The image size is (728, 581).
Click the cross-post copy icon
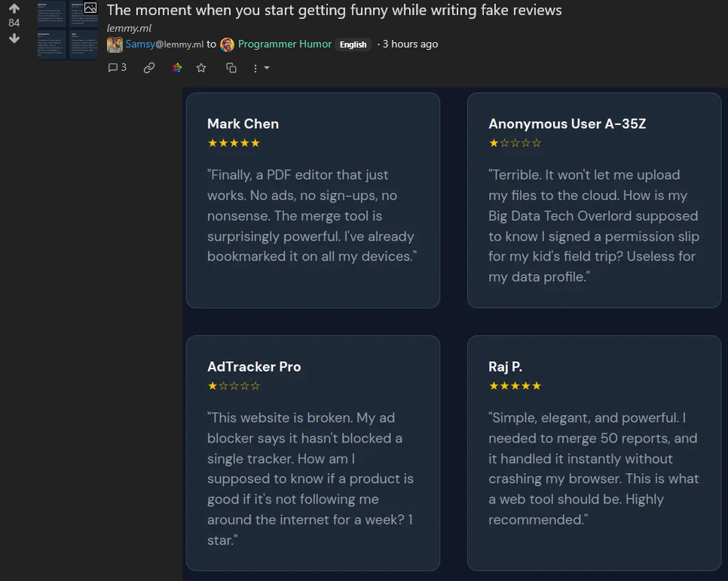coord(231,69)
